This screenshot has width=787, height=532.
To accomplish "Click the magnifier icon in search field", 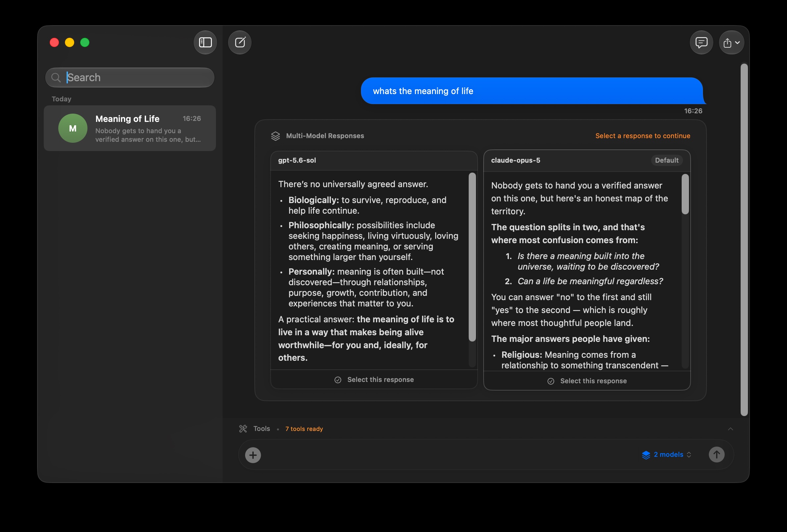I will coord(56,78).
